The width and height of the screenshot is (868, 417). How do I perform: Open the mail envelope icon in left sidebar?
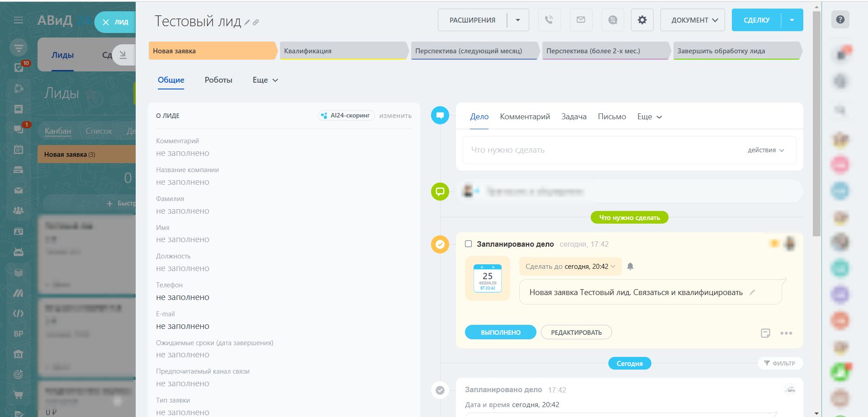click(19, 190)
